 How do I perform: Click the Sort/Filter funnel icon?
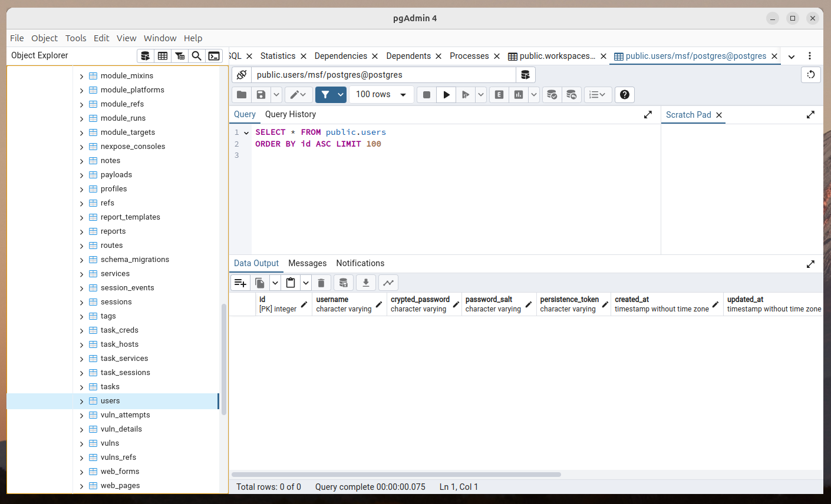click(x=325, y=95)
